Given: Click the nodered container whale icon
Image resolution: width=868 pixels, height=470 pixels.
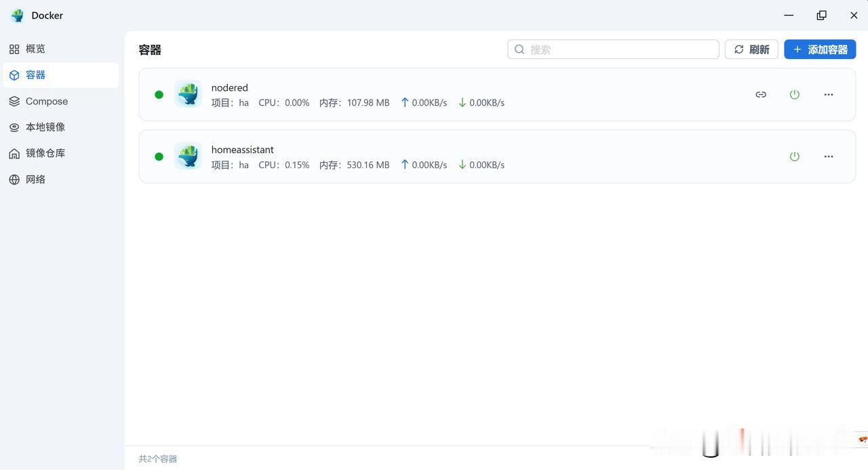Looking at the screenshot, I should click(x=188, y=94).
